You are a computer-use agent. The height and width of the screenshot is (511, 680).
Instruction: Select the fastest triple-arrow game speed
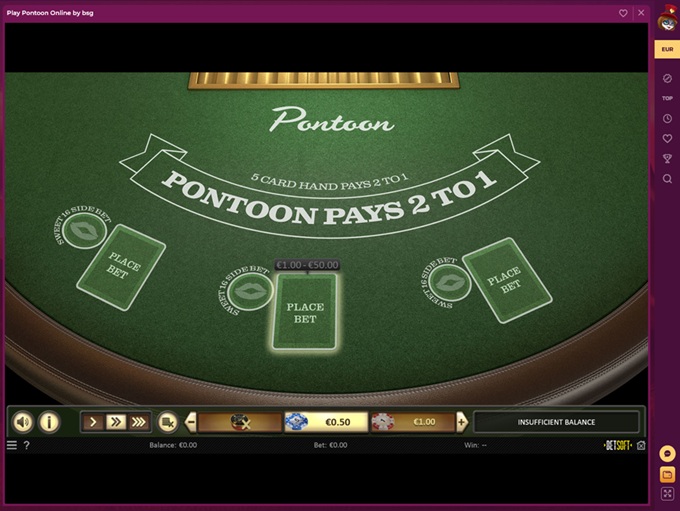(x=138, y=422)
